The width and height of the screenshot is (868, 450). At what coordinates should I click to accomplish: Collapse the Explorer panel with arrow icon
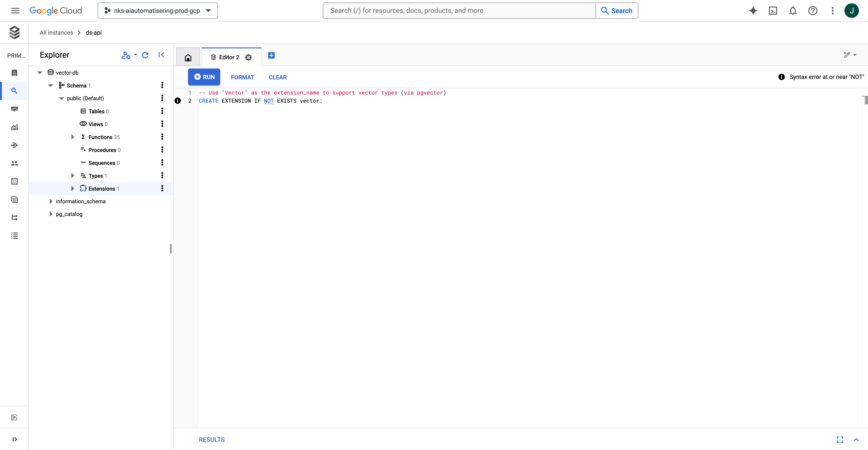point(161,55)
